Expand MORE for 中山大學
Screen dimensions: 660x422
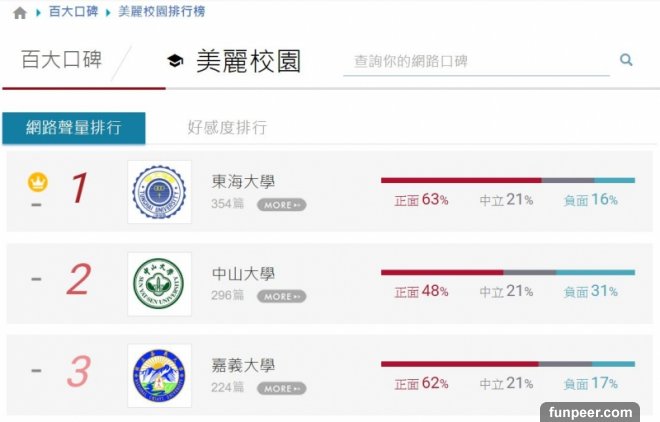281,296
